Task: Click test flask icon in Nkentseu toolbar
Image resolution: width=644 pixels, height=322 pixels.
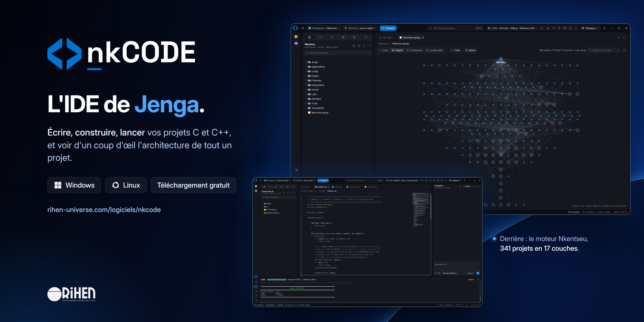Action: 570,28
